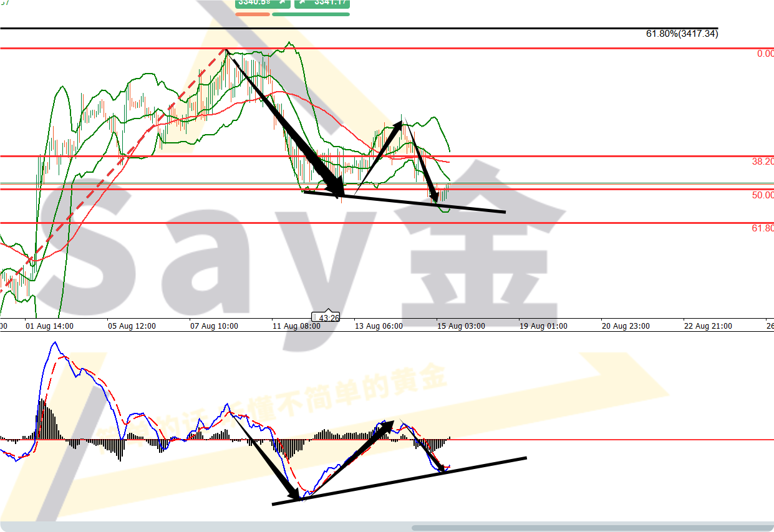Click the 15 Aug 03:00 time axis label
Image resolution: width=774 pixels, height=532 pixels.
click(460, 326)
